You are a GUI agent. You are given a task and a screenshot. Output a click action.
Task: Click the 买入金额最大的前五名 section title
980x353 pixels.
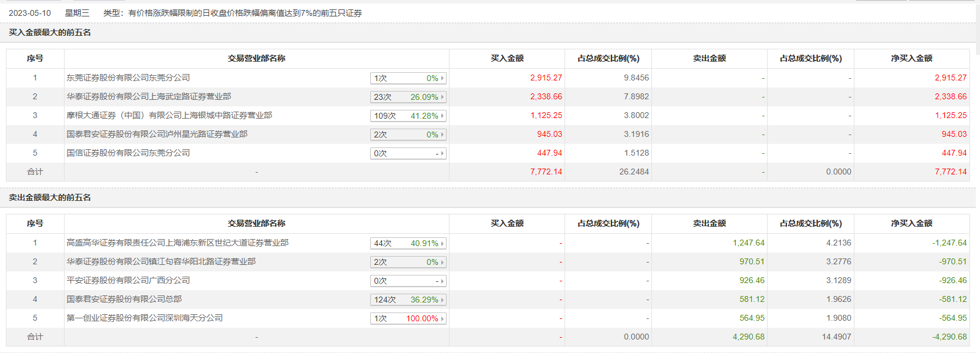point(50,32)
